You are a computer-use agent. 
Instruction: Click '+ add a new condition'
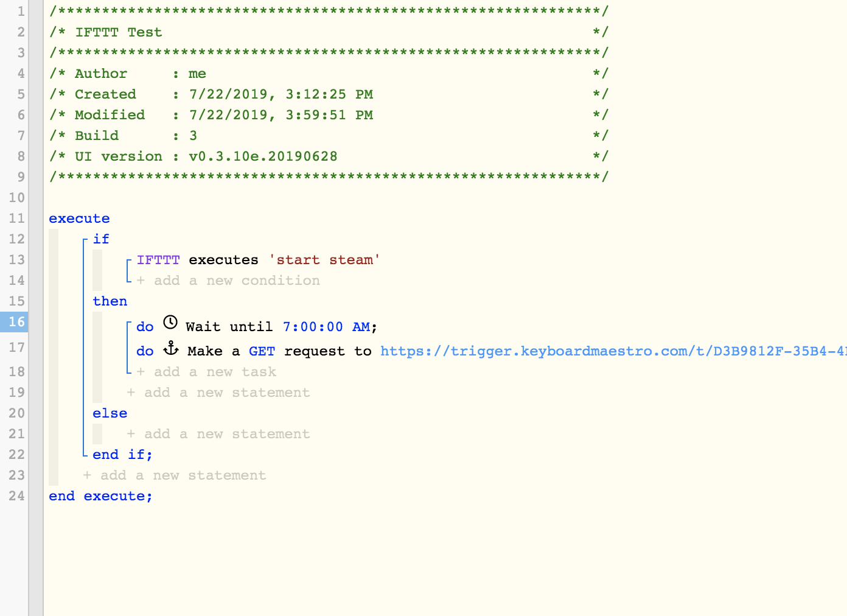tap(228, 281)
